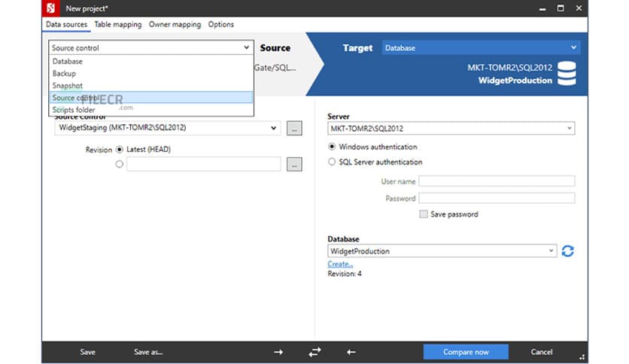Switch to the Owner mapping tab

point(175,25)
